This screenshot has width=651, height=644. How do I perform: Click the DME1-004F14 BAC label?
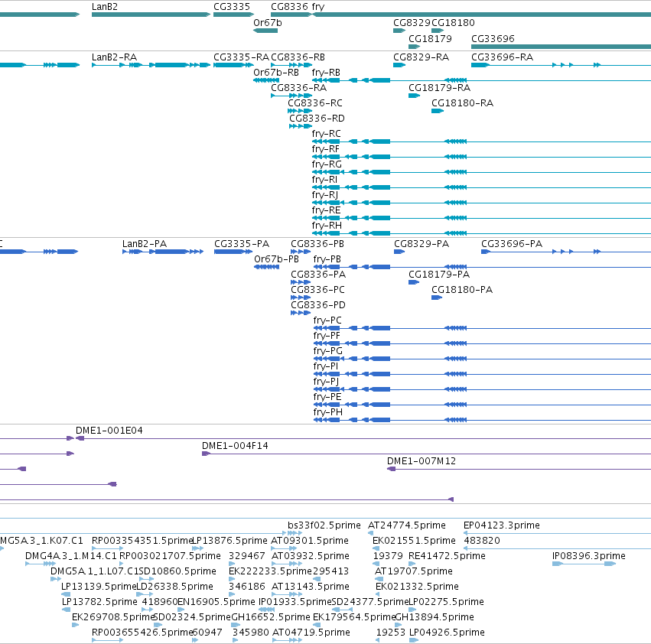235,446
